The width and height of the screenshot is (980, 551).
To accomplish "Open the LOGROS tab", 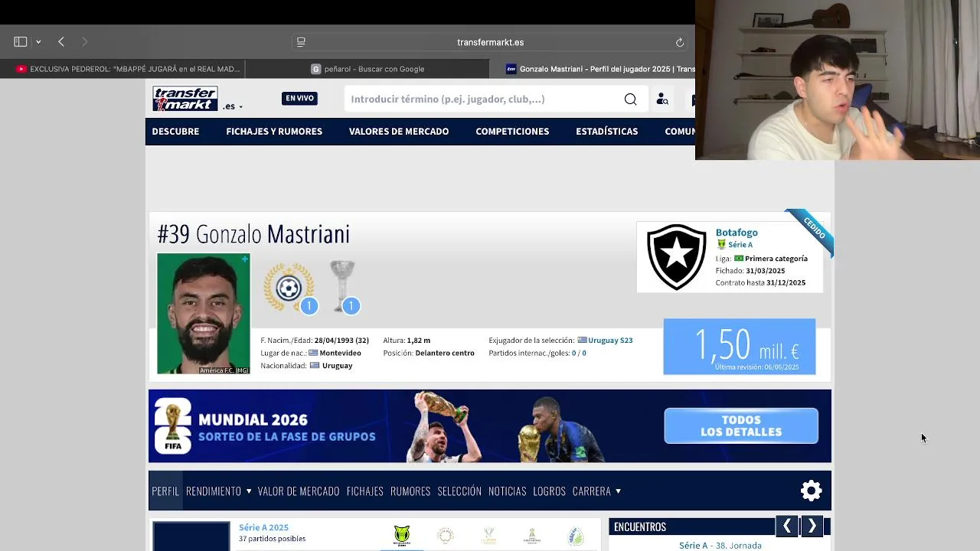I will [x=550, y=491].
